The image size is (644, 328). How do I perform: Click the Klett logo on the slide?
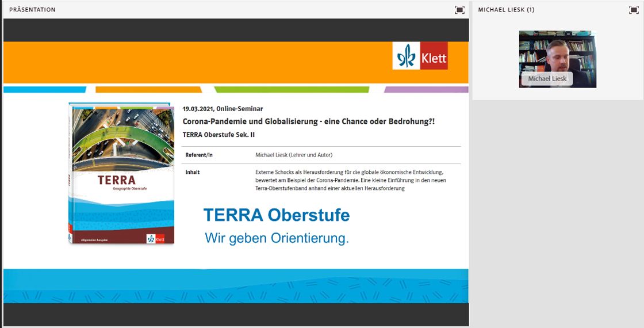pyautogui.click(x=420, y=55)
